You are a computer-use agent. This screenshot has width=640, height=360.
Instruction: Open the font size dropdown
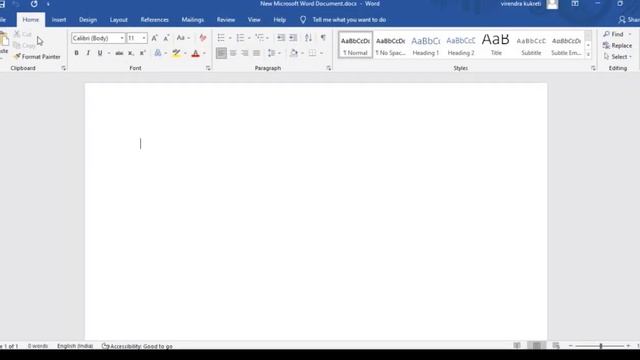(144, 38)
